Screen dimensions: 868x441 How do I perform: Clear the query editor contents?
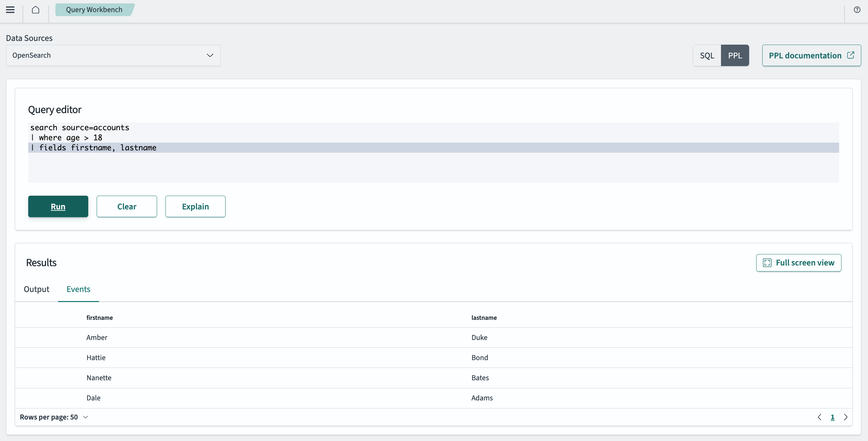point(127,206)
